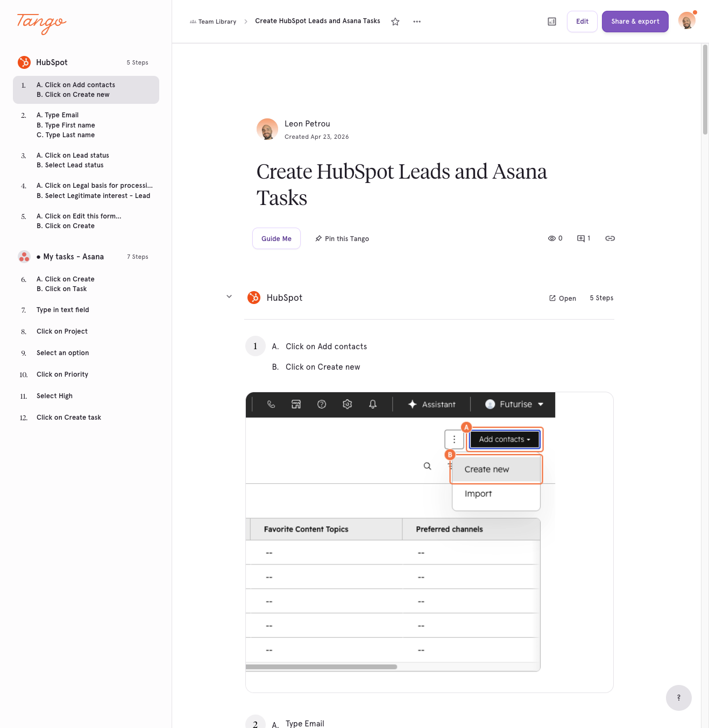Screen dimensions: 709x728
Task: Click the Tango logo
Action: tap(41, 23)
